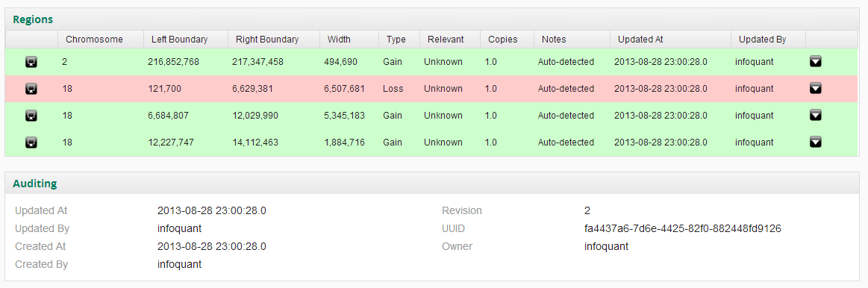868x288 pixels.
Task: Click right boundary value 6,629,381
Action: (252, 89)
